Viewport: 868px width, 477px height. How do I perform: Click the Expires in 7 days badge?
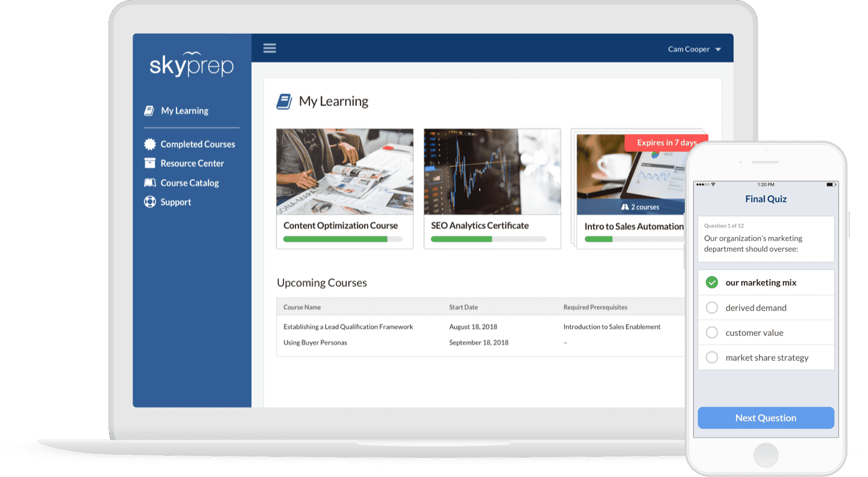tap(666, 143)
